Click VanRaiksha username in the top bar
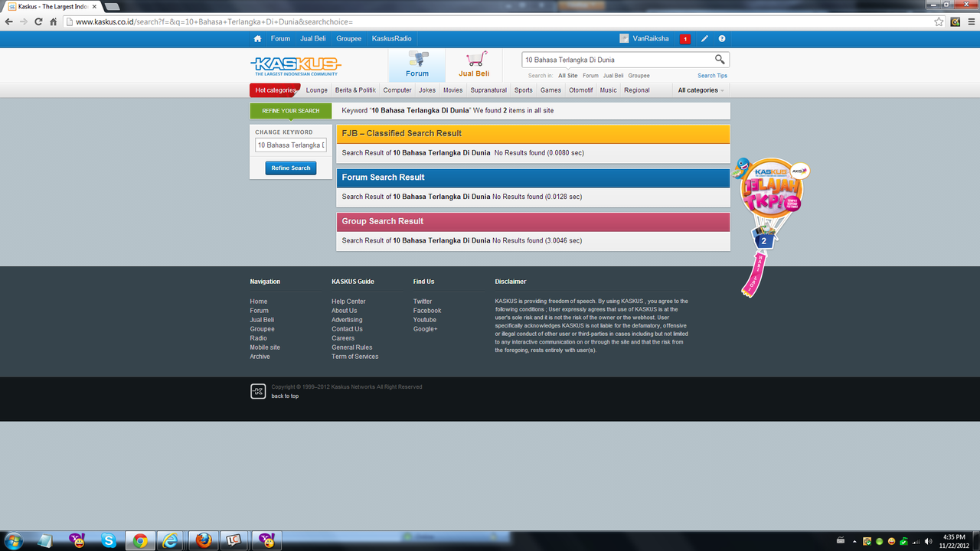 (651, 38)
